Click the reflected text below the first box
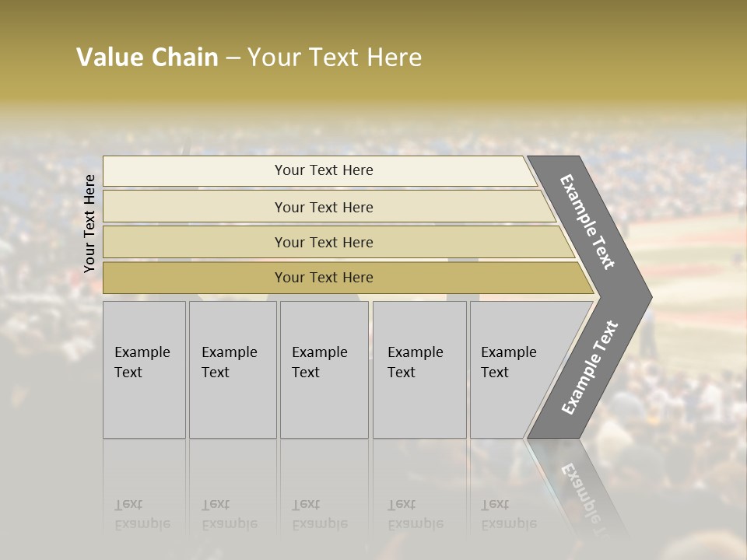The width and height of the screenshot is (747, 560). point(142,514)
